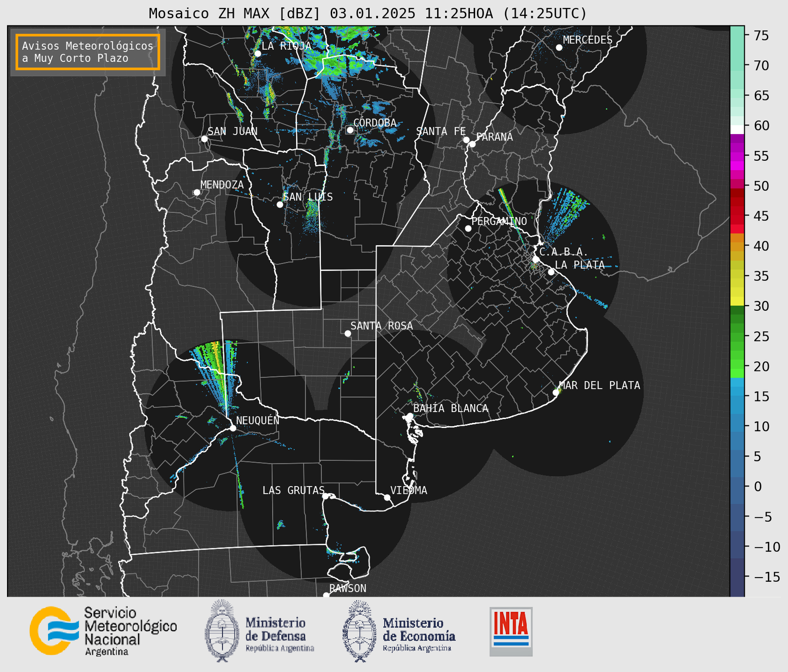Click the Mar del Plata city marker
Image resolution: width=788 pixels, height=672 pixels.
coord(556,393)
